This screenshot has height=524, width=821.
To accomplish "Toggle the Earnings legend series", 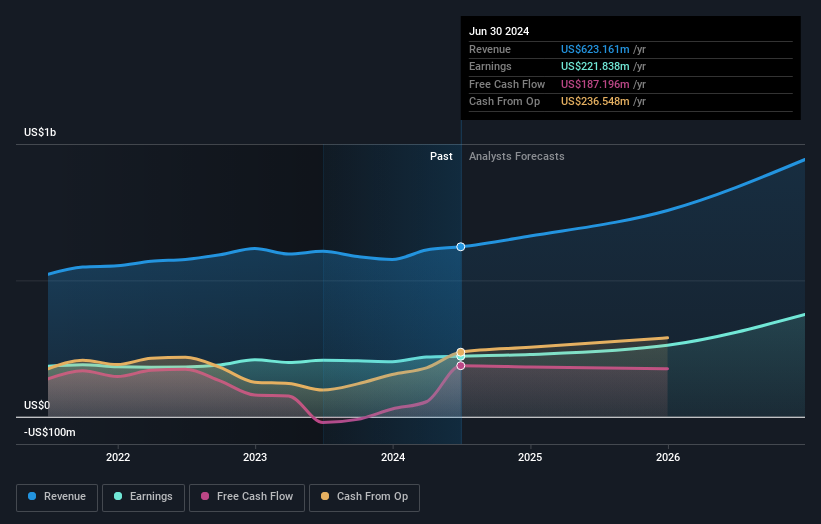I will 143,497.
